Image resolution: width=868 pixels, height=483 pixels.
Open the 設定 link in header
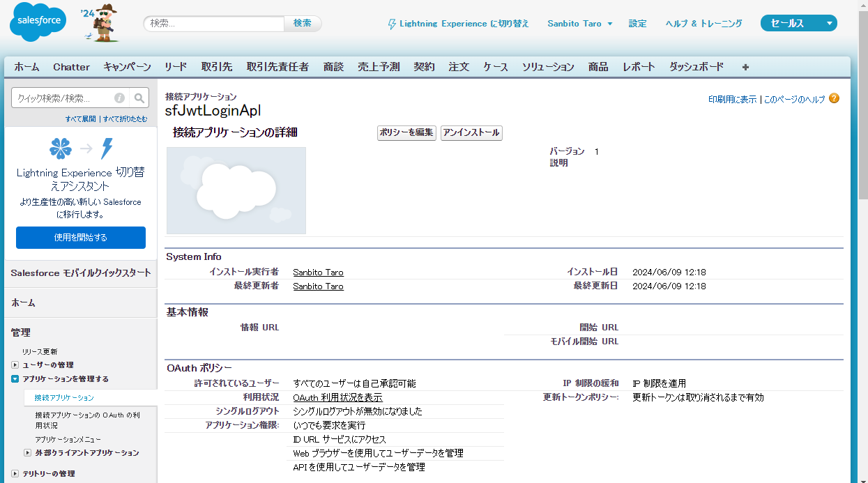(637, 24)
